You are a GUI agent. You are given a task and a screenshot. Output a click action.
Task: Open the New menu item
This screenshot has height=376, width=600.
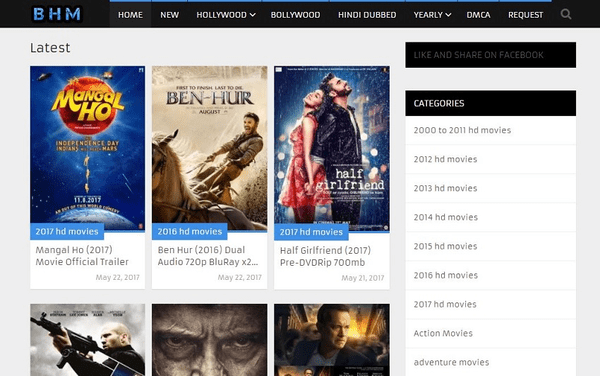click(x=169, y=15)
